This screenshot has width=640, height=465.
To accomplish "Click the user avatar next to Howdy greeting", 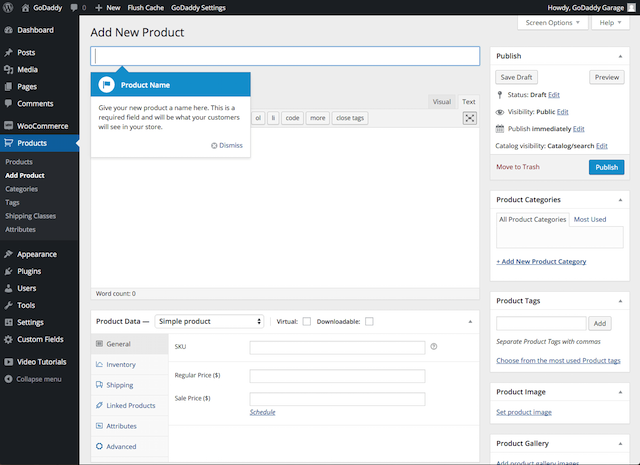I will [631, 7].
